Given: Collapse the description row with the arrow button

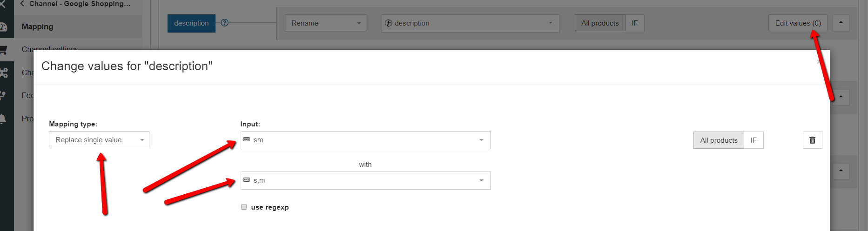Looking at the screenshot, I should (841, 23).
